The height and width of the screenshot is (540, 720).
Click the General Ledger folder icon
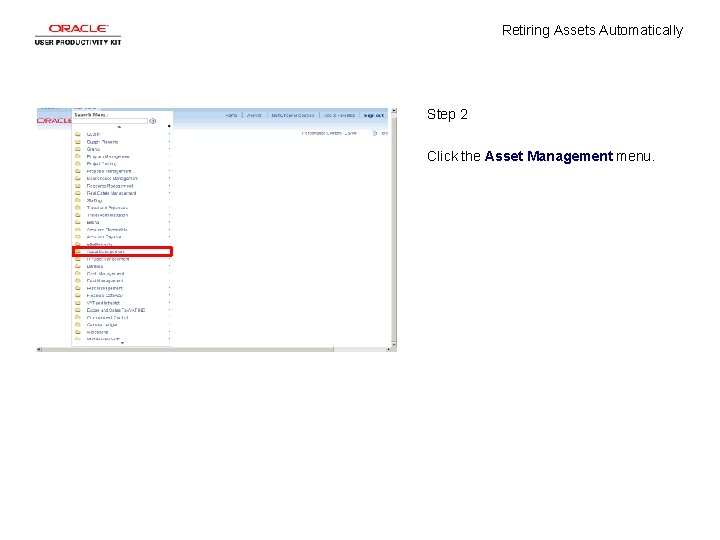click(x=78, y=325)
